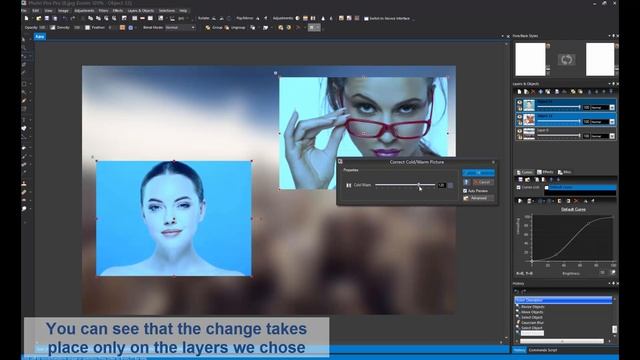Switch to the Curves tab
Viewport: 640px width, 360px height.
525,172
